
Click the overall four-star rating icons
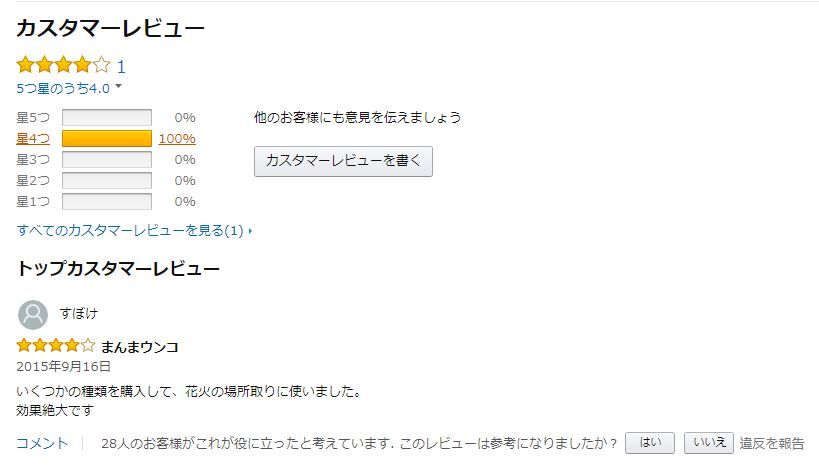click(x=63, y=65)
